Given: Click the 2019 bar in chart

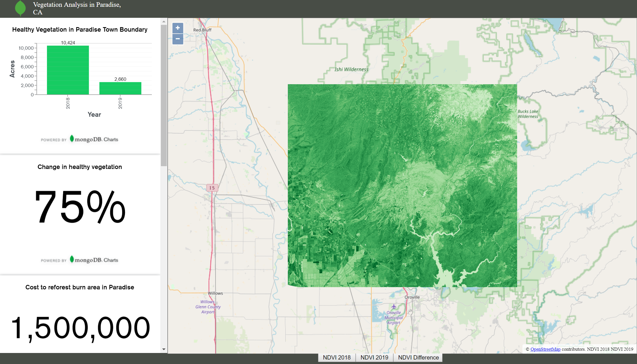Looking at the screenshot, I should coord(120,88).
